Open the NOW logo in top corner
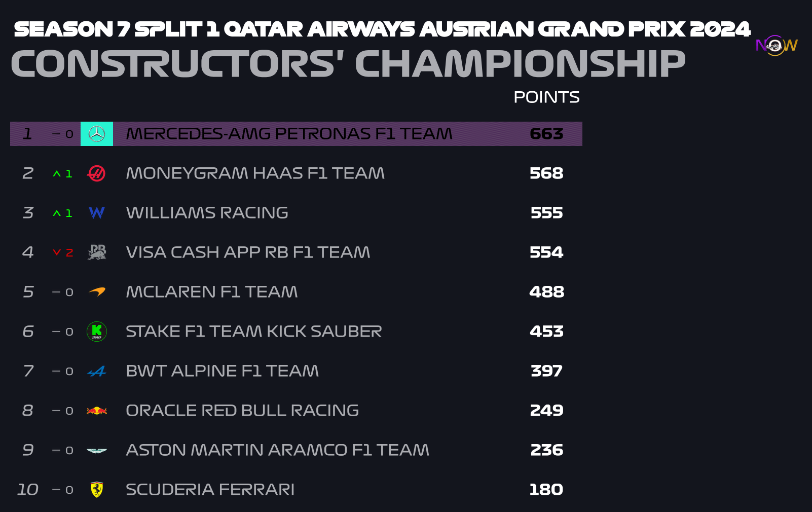The image size is (812, 512). [x=776, y=46]
